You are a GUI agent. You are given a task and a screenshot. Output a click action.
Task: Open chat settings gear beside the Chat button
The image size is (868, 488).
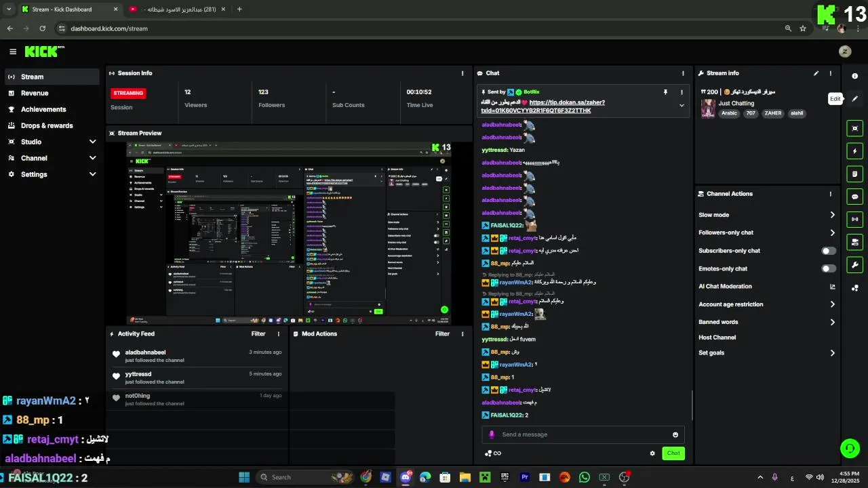point(652,453)
